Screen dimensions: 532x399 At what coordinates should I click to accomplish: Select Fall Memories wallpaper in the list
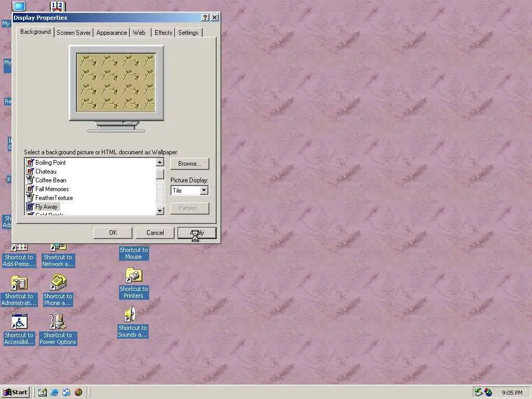coord(52,189)
